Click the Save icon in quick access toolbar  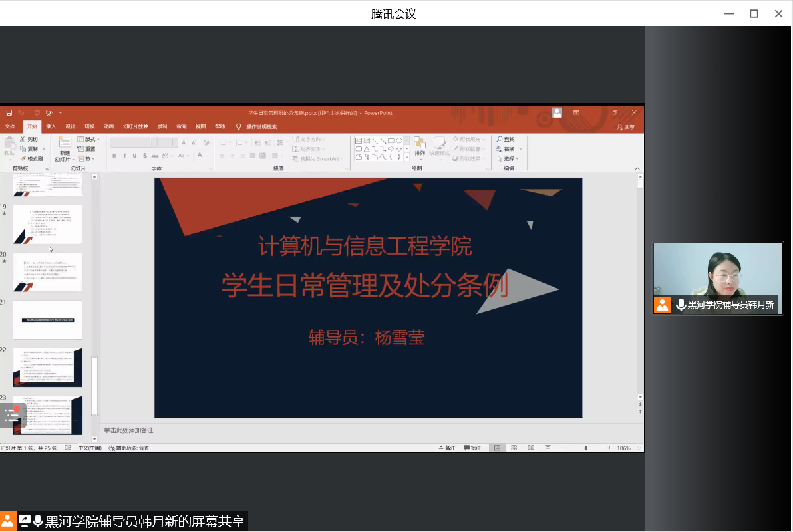(9, 113)
